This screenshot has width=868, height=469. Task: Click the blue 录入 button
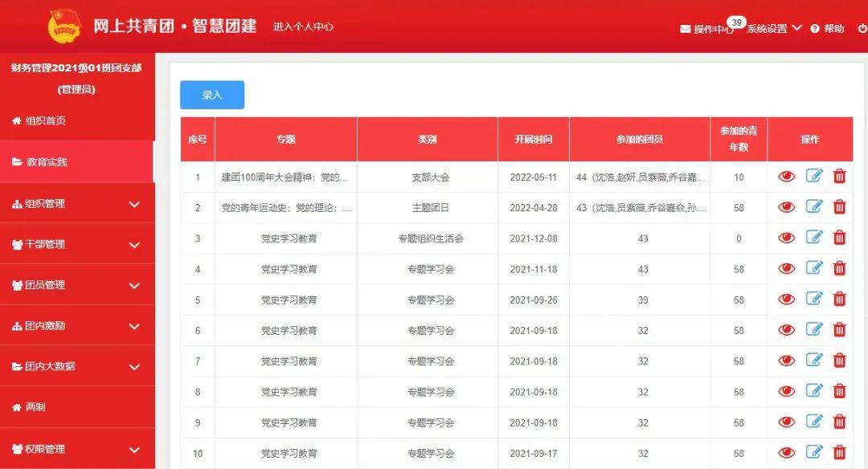pyautogui.click(x=212, y=95)
